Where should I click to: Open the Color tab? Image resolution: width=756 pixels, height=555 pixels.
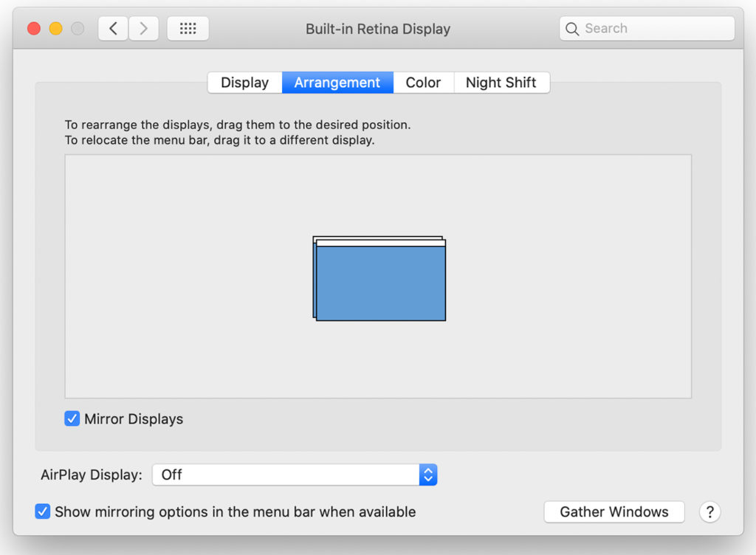coord(423,83)
